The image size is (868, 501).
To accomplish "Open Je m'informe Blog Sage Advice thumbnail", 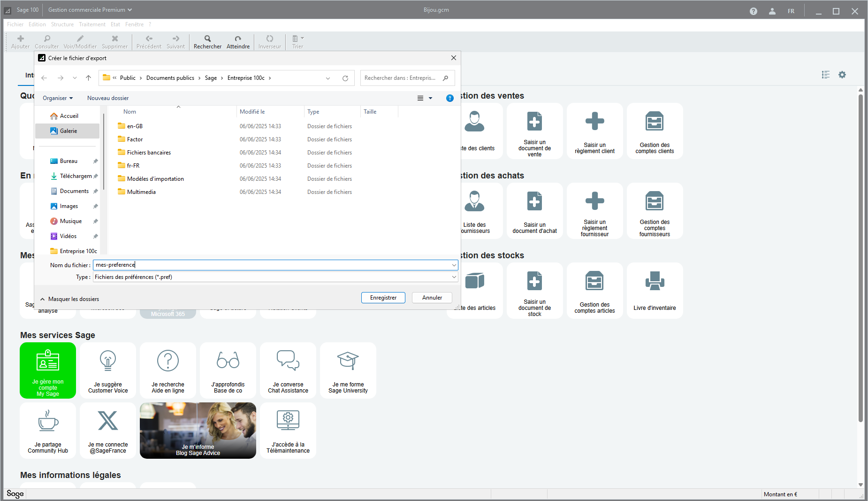I will click(x=198, y=431).
